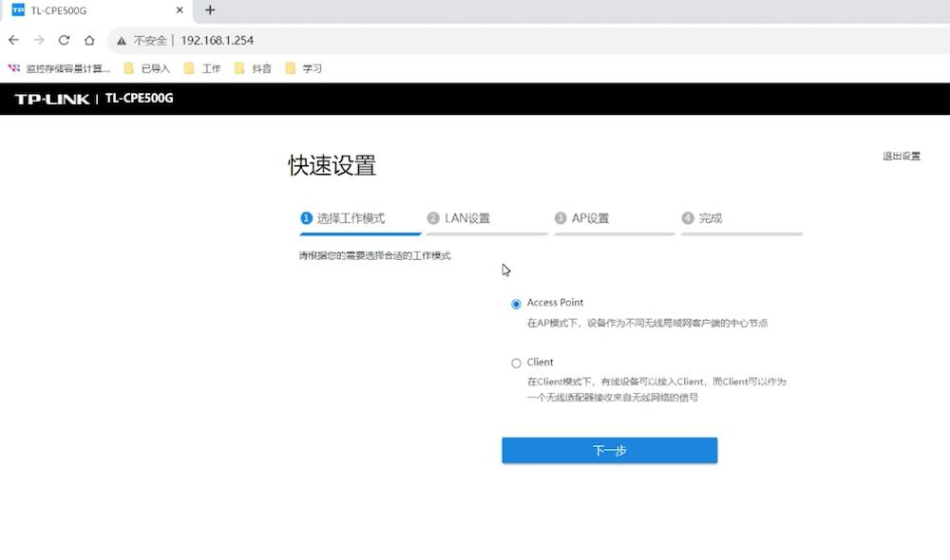950x560 pixels.
Task: Click the browser forward arrow
Action: pyautogui.click(x=39, y=41)
